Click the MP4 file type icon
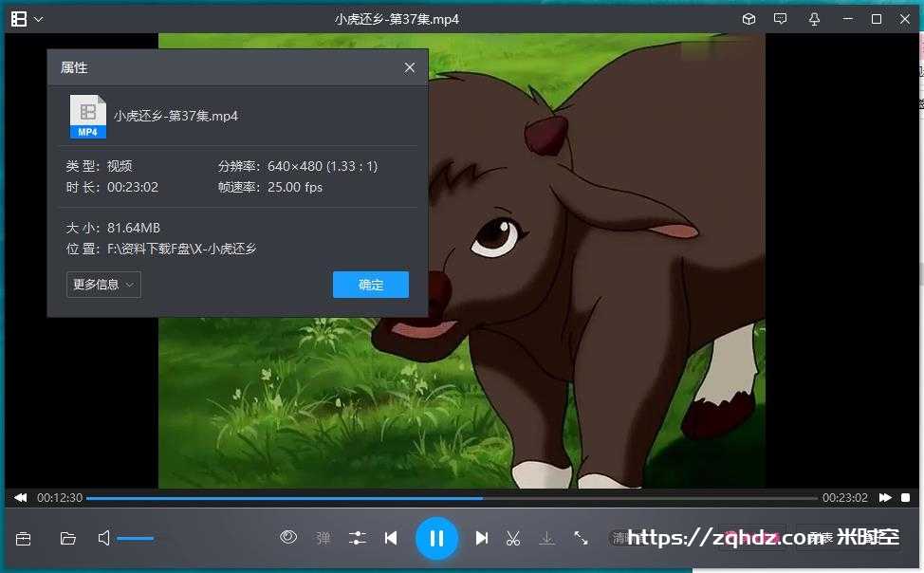The height and width of the screenshot is (573, 924). point(88,116)
